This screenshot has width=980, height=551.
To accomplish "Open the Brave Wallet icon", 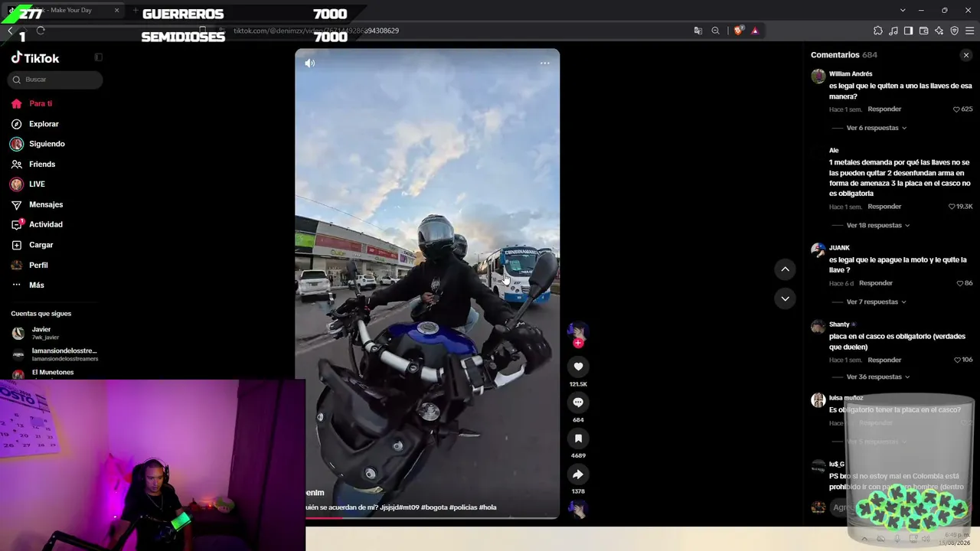I will [x=923, y=31].
